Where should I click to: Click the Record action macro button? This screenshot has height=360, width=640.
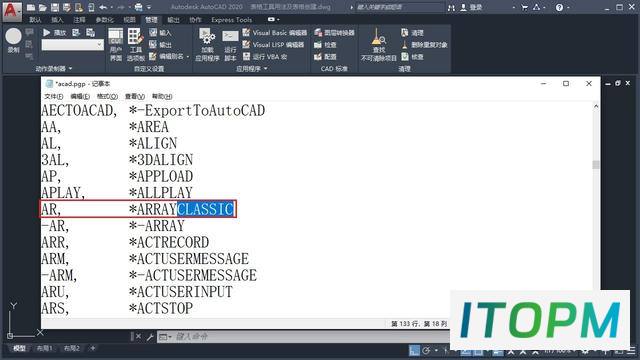point(13,40)
